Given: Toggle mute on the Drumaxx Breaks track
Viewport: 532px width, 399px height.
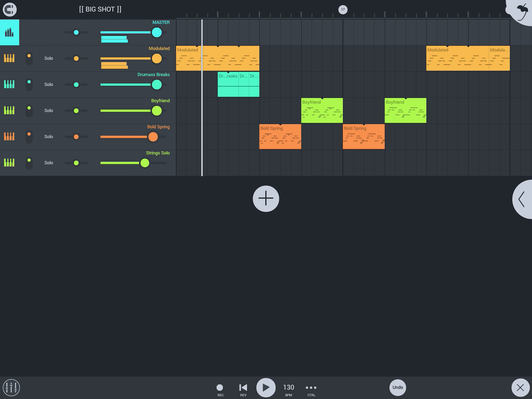Looking at the screenshot, I should coord(29,85).
